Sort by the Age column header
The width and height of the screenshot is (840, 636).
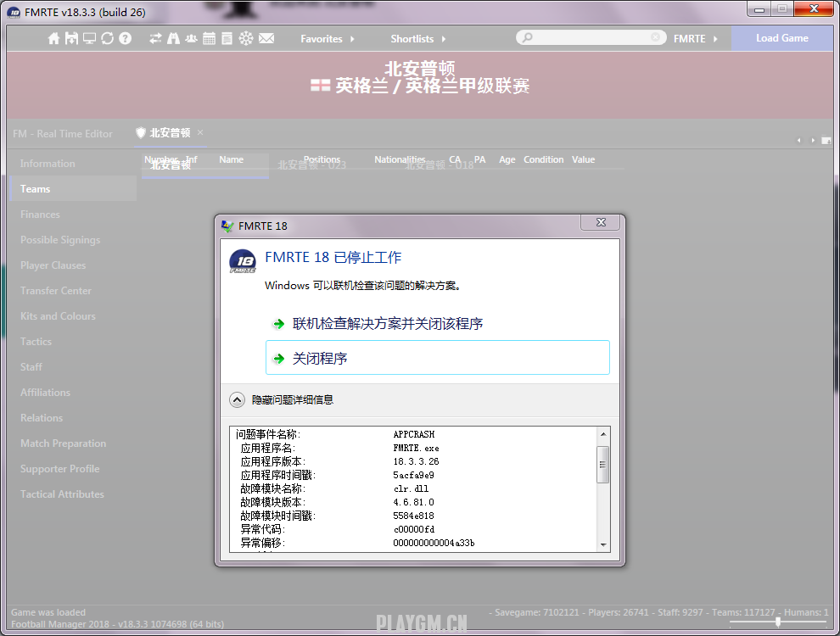click(x=507, y=159)
